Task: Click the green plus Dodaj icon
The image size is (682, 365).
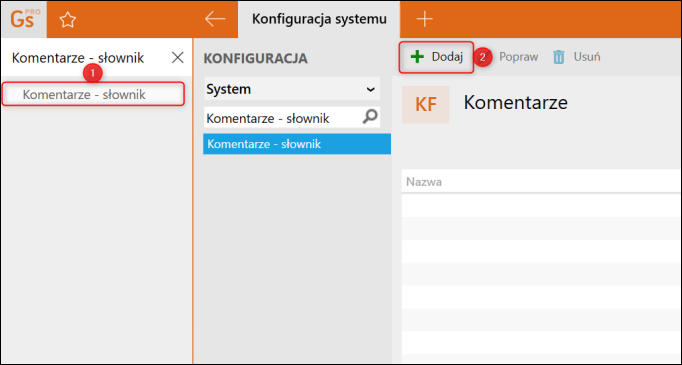Action: coord(418,57)
